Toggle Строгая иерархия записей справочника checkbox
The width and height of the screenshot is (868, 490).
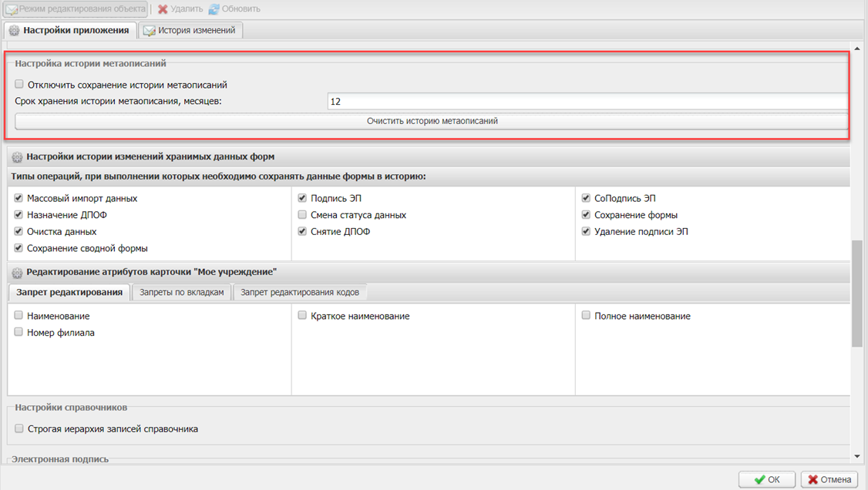click(19, 429)
